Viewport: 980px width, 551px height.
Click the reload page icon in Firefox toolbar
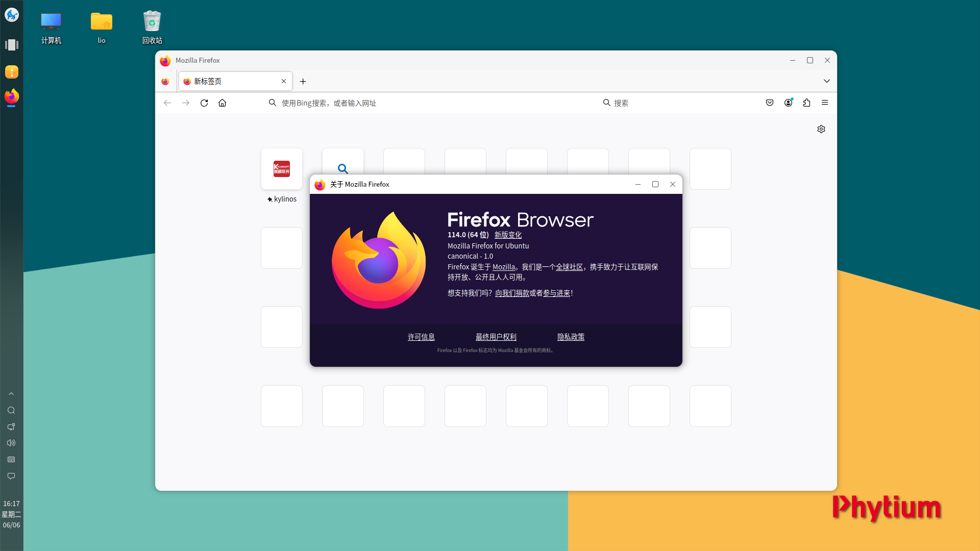[204, 103]
